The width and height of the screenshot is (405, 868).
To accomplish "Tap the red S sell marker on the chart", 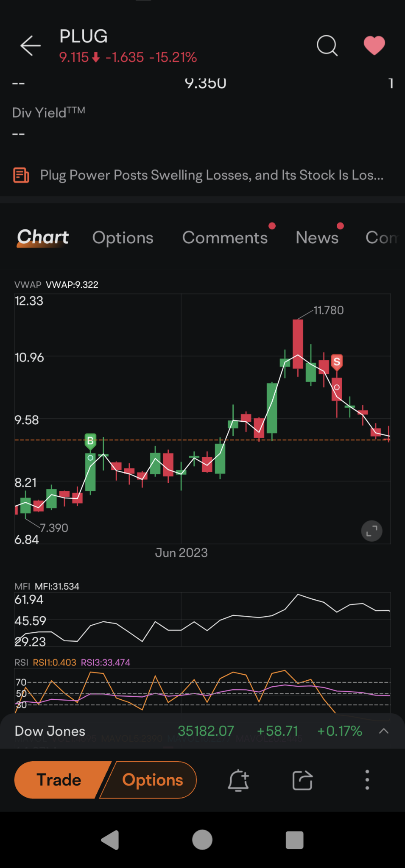I will click(x=337, y=362).
